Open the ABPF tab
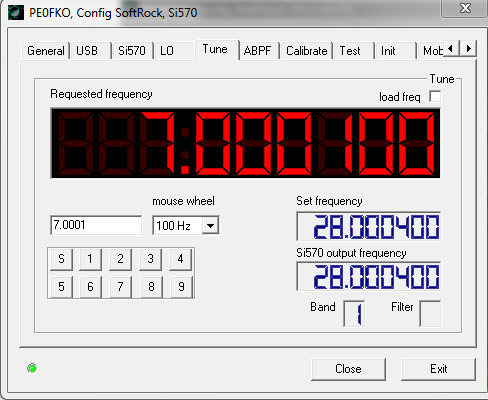Image resolution: width=488 pixels, height=400 pixels. (x=257, y=51)
